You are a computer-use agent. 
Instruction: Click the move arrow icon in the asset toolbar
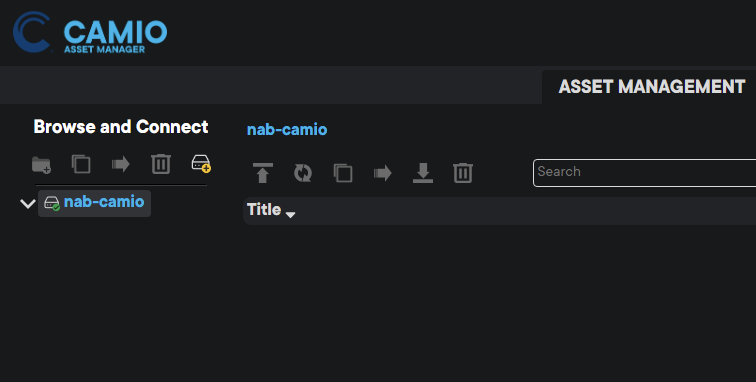383,173
